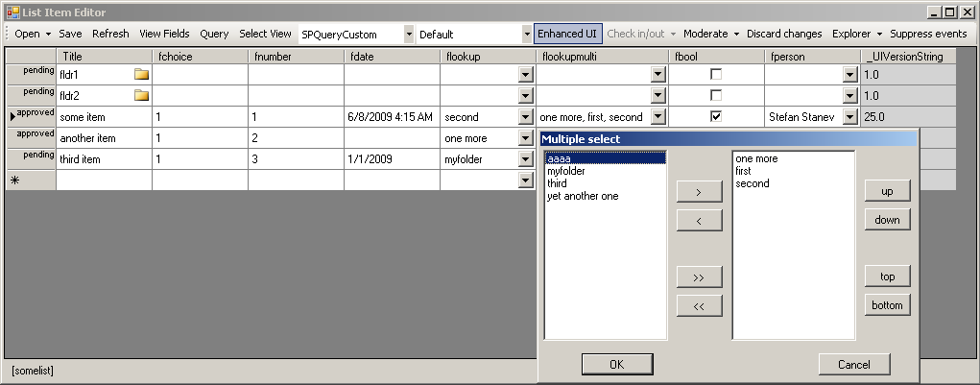Open flookup dropdown for another item
980x385 pixels.
(526, 138)
